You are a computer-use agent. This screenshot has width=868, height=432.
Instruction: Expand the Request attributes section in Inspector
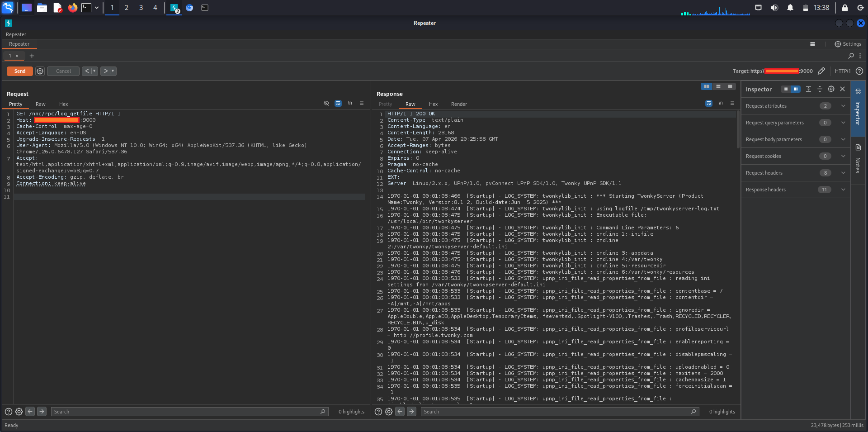[843, 106]
